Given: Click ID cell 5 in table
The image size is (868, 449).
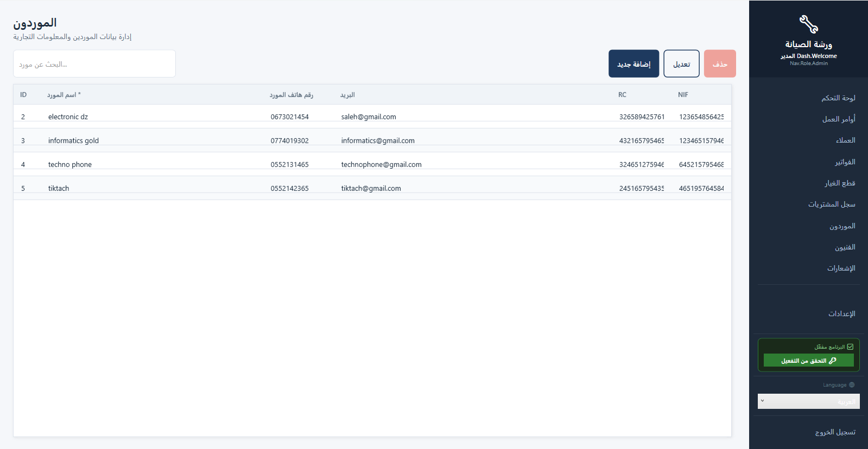Looking at the screenshot, I should click(23, 189).
